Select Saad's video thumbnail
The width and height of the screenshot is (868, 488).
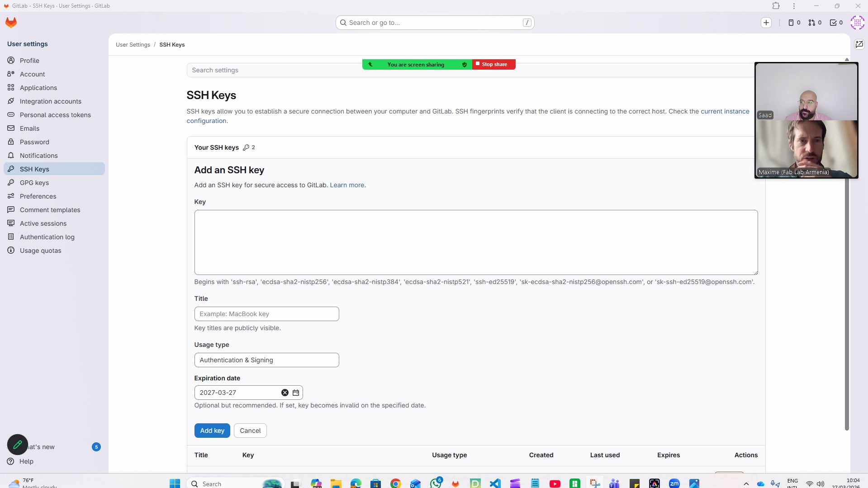coord(806,91)
